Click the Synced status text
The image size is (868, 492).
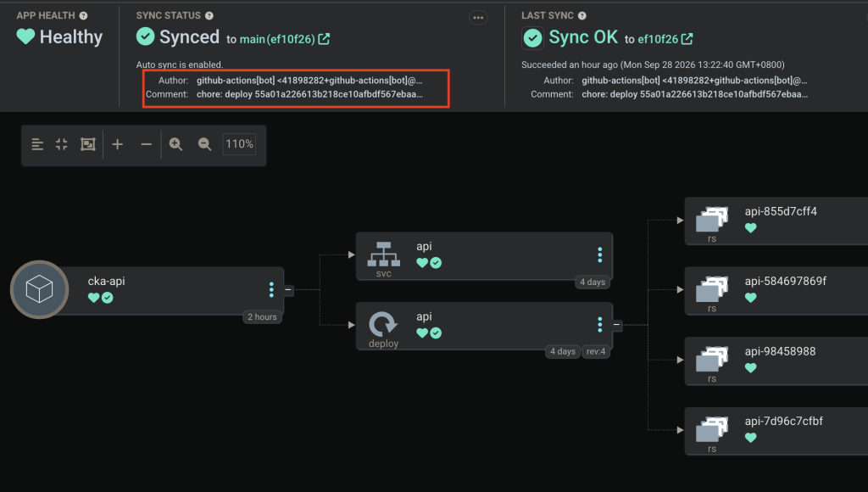click(189, 37)
